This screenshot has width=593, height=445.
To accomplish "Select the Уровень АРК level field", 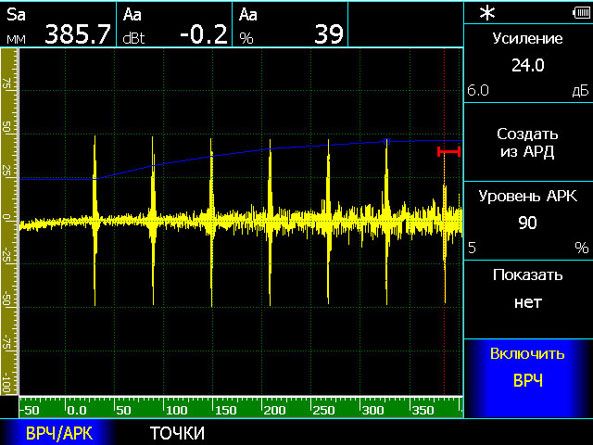I will 528,220.
